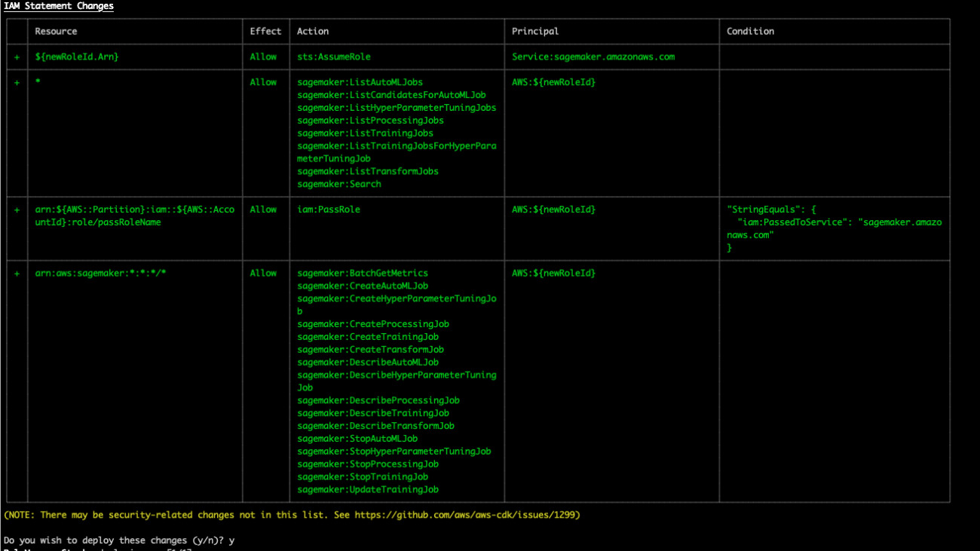Select the Resource column header
This screenshot has width=980, height=551.
pyautogui.click(x=56, y=32)
